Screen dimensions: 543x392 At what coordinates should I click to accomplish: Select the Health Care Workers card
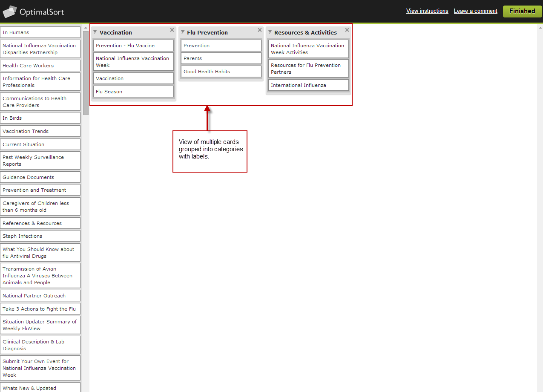(x=40, y=66)
